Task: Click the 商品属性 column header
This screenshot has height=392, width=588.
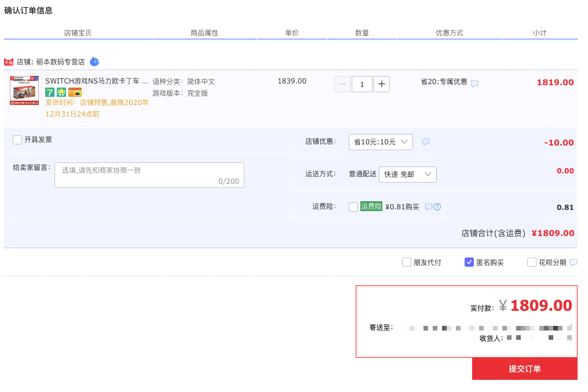Action: [x=204, y=33]
